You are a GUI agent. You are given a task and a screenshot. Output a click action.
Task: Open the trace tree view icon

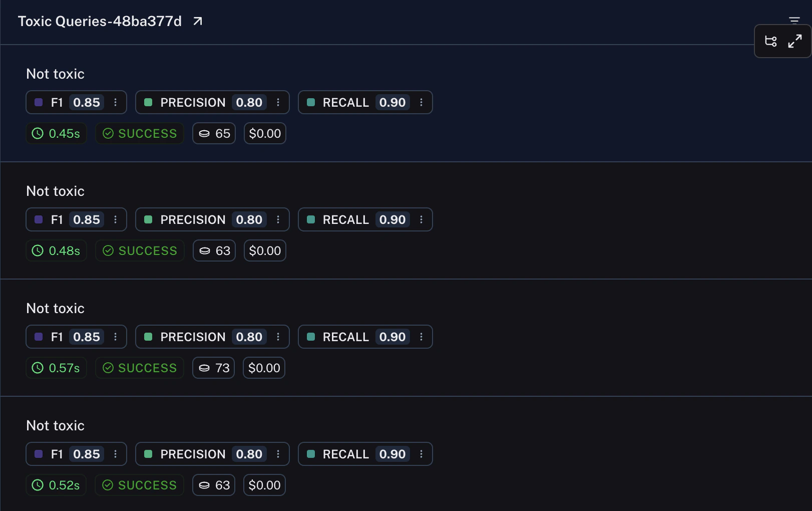(x=770, y=41)
